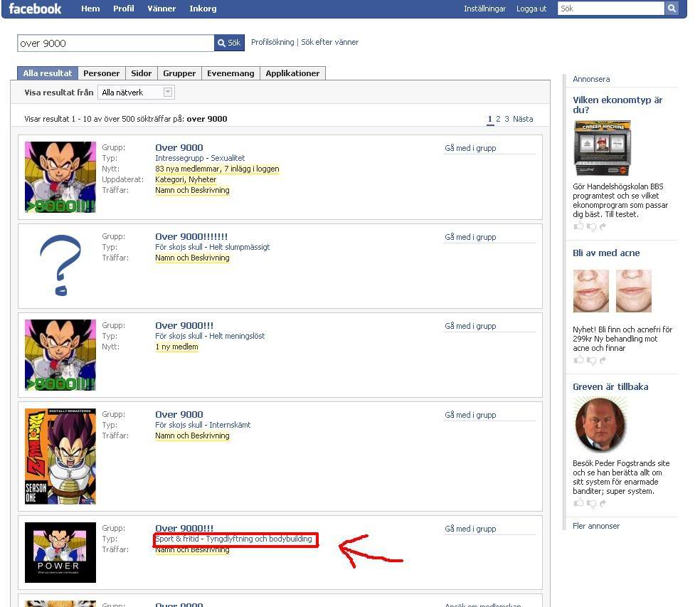The width and height of the screenshot is (700, 607).
Task: Click the question mark placeholder group image
Action: click(x=60, y=265)
